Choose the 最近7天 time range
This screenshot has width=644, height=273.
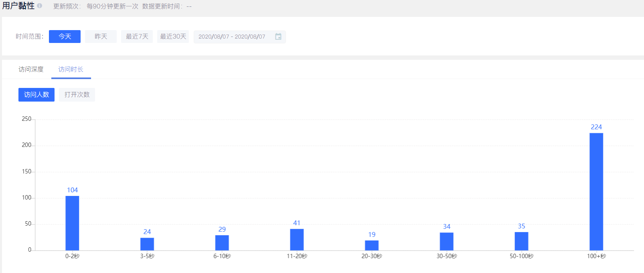point(137,37)
